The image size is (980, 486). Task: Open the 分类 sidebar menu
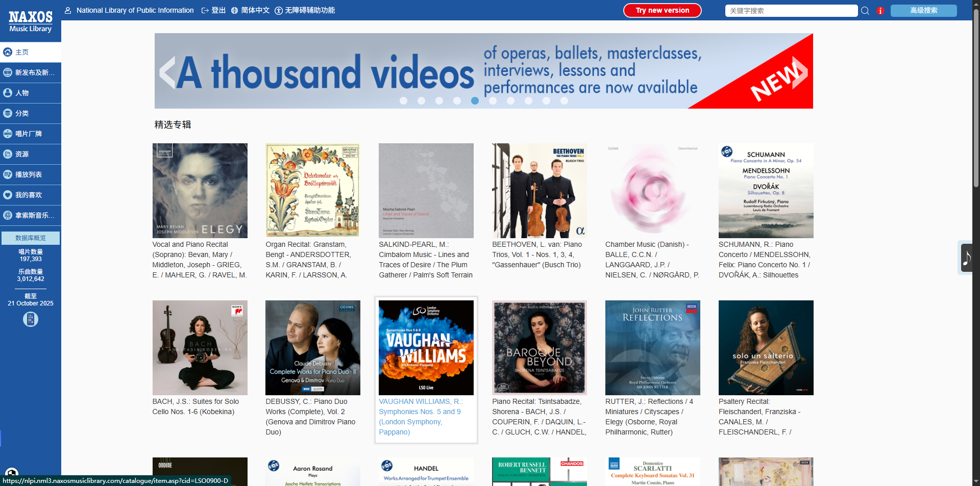click(31, 113)
